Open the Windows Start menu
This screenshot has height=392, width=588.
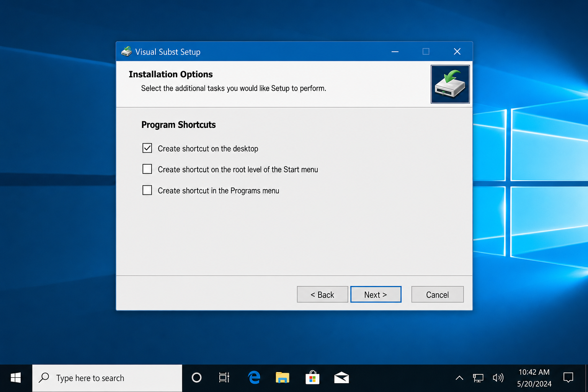tap(16, 378)
